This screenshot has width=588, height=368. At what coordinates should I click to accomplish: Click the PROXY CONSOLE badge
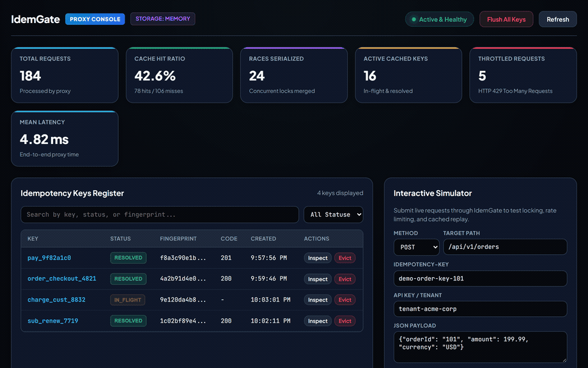click(x=95, y=19)
